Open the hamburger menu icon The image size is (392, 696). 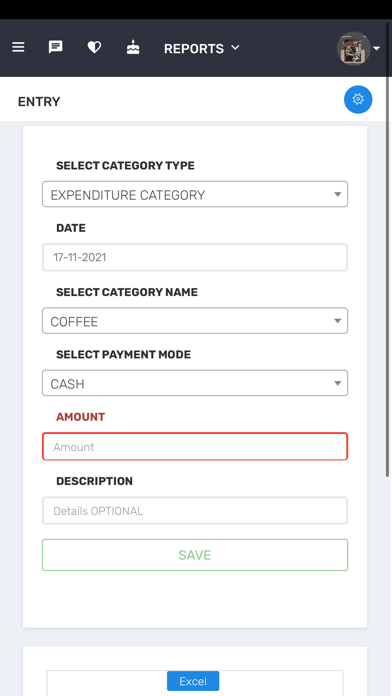(18, 47)
